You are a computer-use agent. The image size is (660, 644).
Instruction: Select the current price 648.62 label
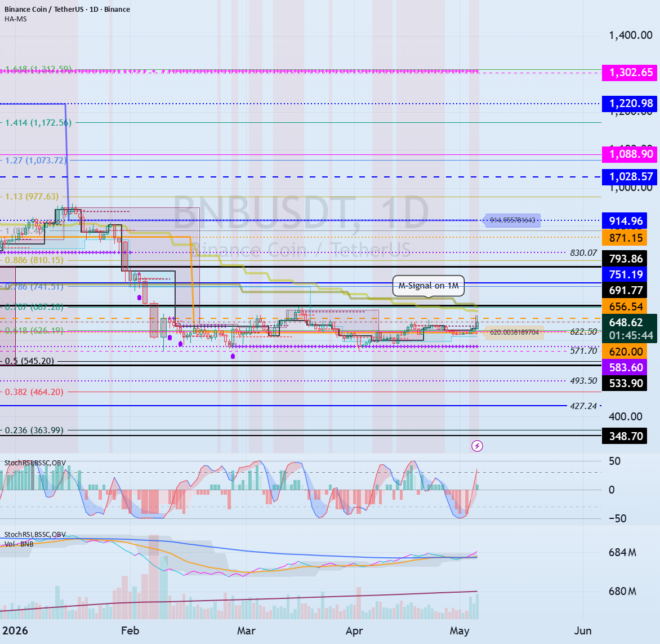(626, 322)
